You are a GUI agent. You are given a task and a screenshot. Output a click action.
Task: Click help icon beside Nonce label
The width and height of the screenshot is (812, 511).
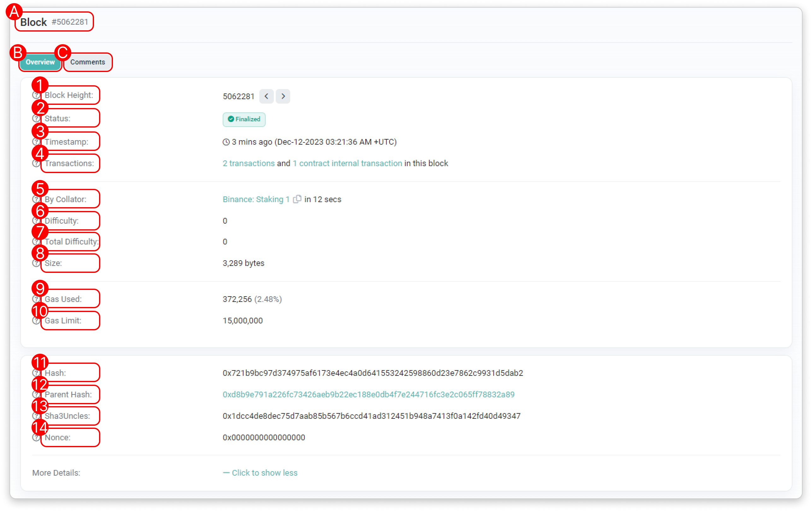[36, 438]
